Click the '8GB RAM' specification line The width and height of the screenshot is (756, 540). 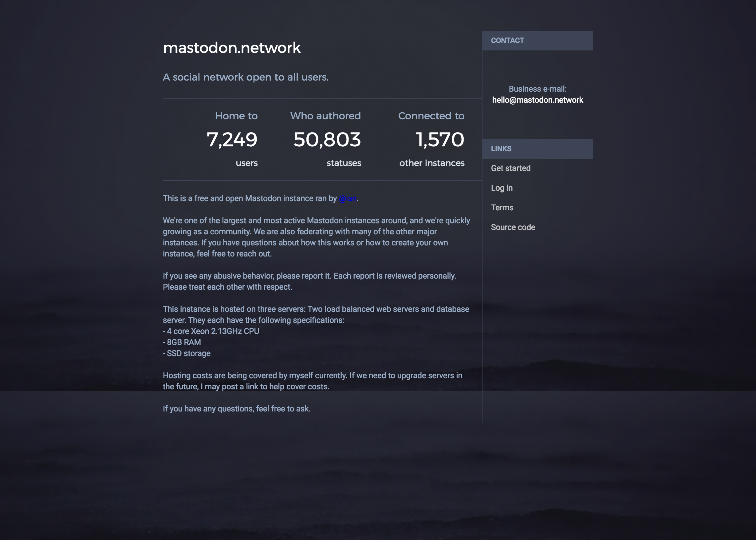pyautogui.click(x=182, y=343)
